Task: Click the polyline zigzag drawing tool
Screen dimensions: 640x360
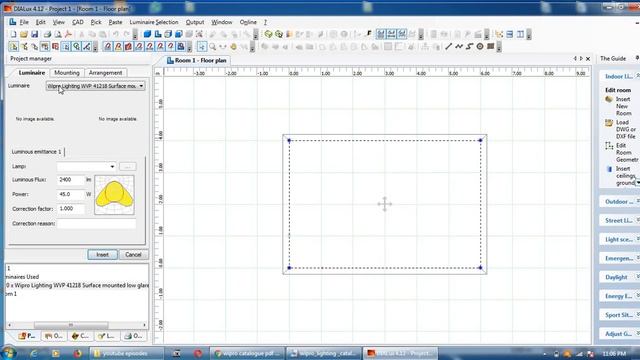Action: click(x=459, y=47)
